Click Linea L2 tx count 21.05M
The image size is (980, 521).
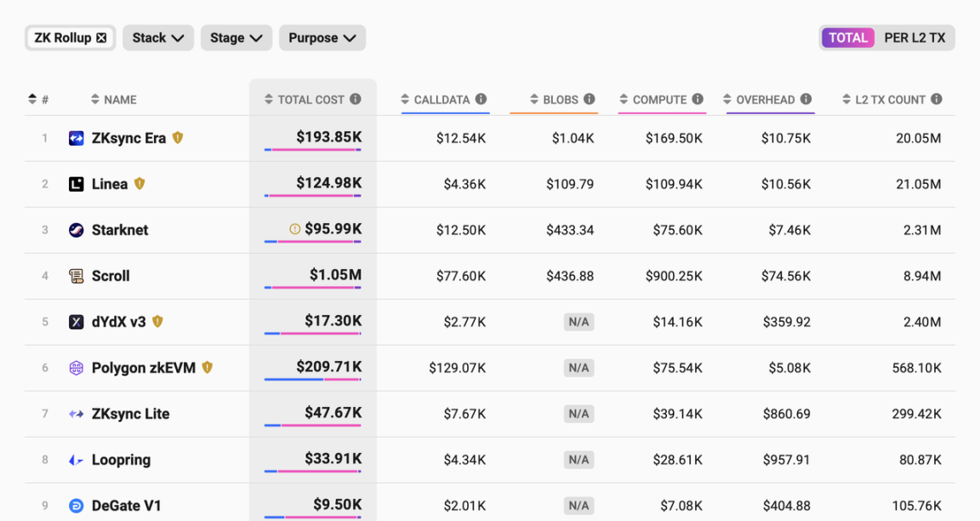(918, 184)
